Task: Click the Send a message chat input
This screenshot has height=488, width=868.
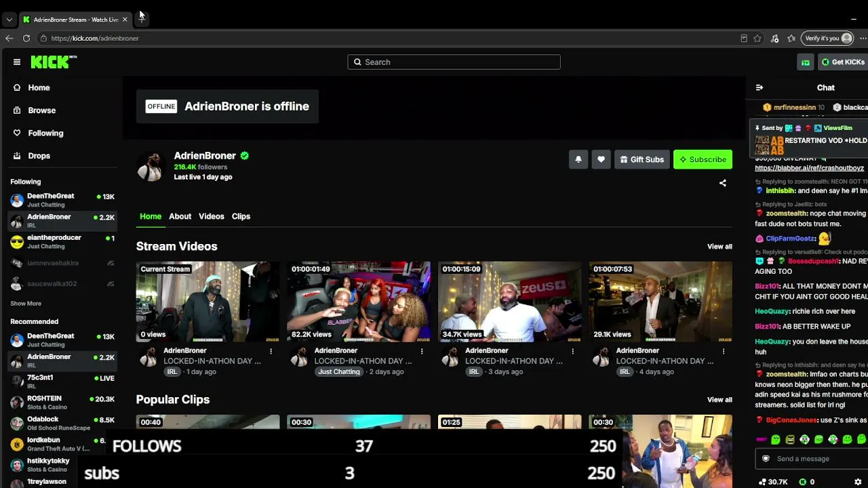Action: click(812, 459)
